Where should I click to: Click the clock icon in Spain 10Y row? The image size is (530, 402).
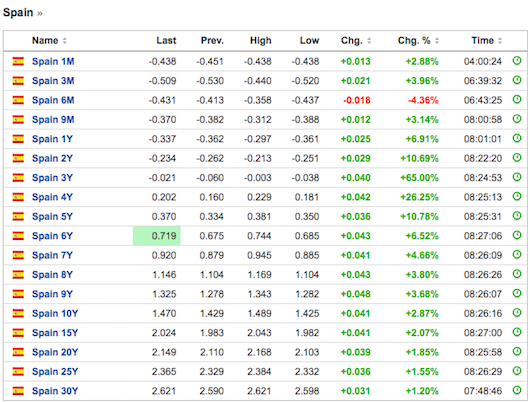pyautogui.click(x=517, y=313)
